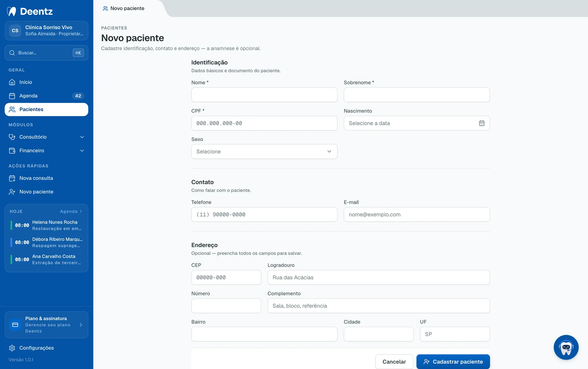
Task: Click the E-mail input field
Action: point(417,214)
